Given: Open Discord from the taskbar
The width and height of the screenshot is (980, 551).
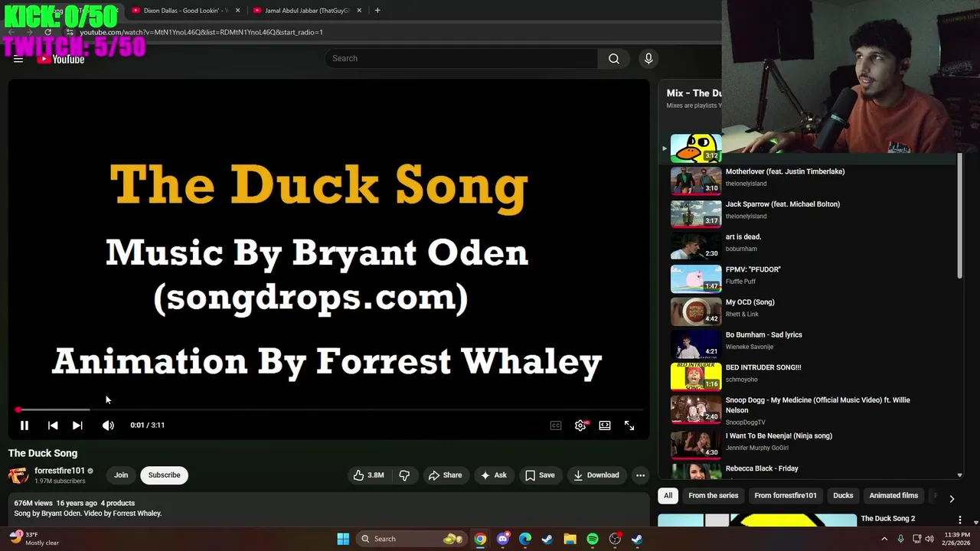Looking at the screenshot, I should [x=502, y=539].
